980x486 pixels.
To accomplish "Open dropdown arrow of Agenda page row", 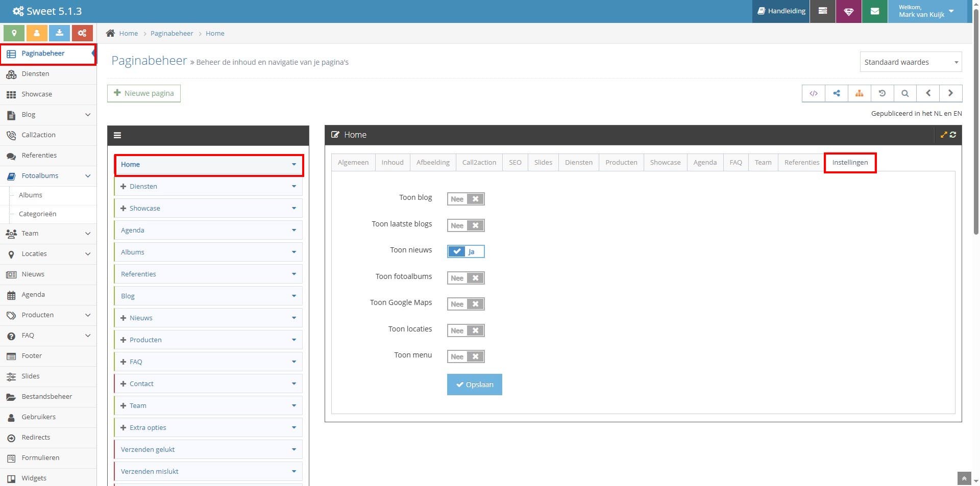I will 294,230.
